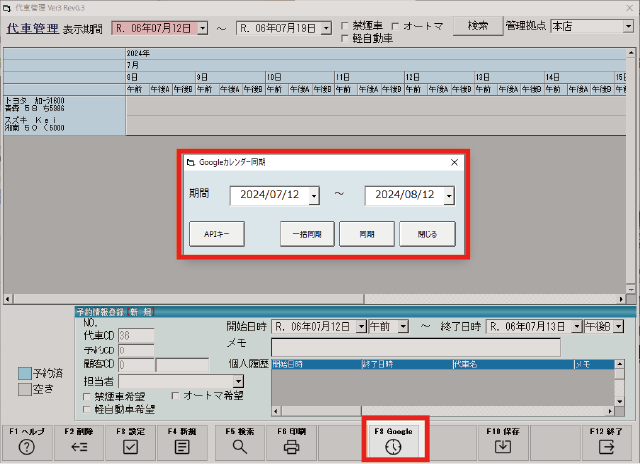Open the 管理拠点 本店 dropdown
Screen dimensions: 640x464
pos(628,27)
